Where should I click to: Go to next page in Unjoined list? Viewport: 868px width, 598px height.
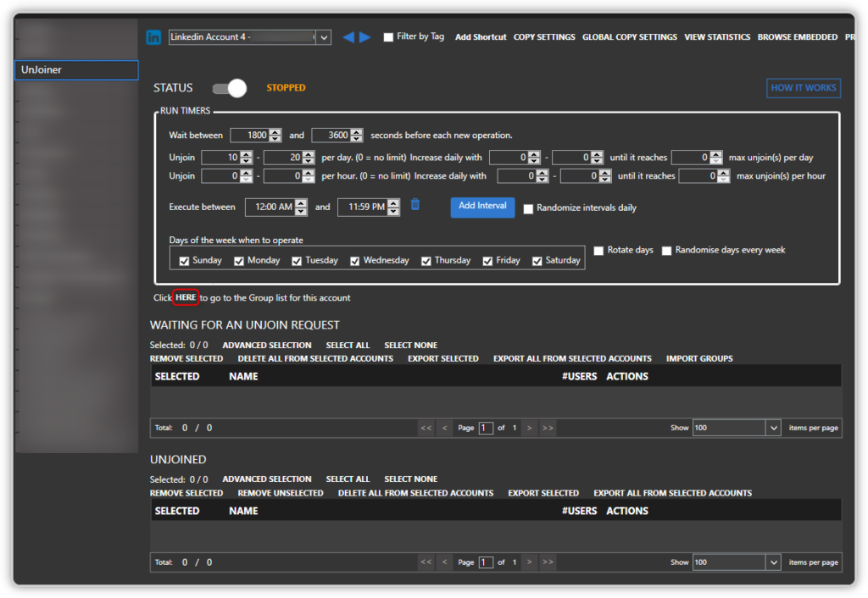point(530,562)
